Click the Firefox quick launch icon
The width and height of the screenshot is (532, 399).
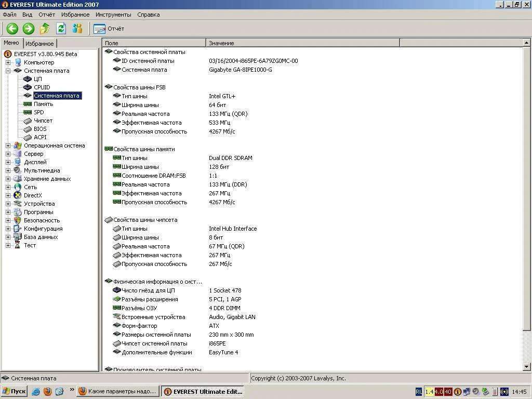pyautogui.click(x=47, y=392)
